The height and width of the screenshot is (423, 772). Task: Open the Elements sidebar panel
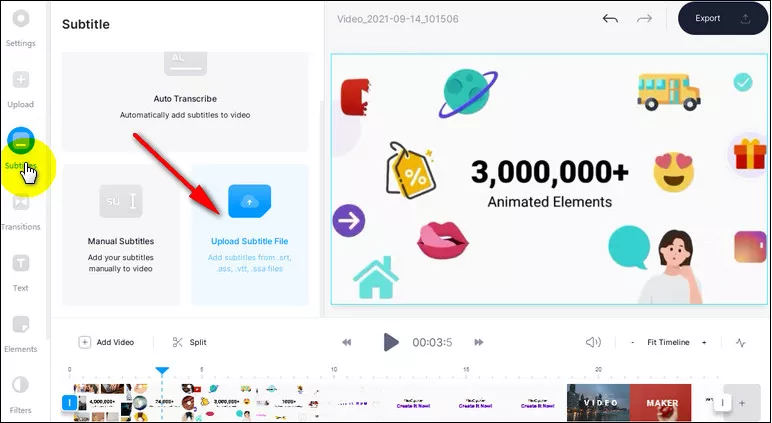coord(21,335)
